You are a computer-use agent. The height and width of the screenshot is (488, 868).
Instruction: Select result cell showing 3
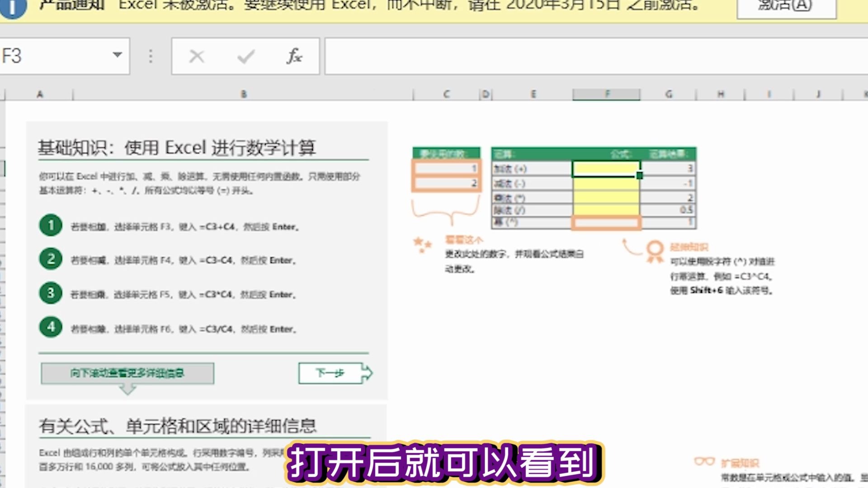point(668,169)
